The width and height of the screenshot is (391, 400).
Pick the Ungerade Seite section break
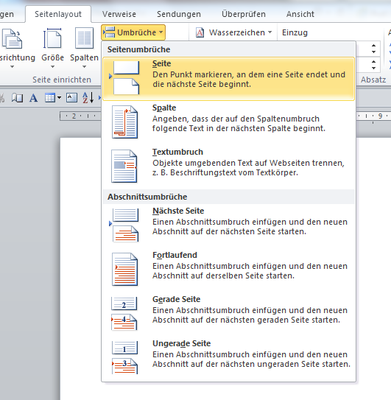pyautogui.click(x=228, y=357)
